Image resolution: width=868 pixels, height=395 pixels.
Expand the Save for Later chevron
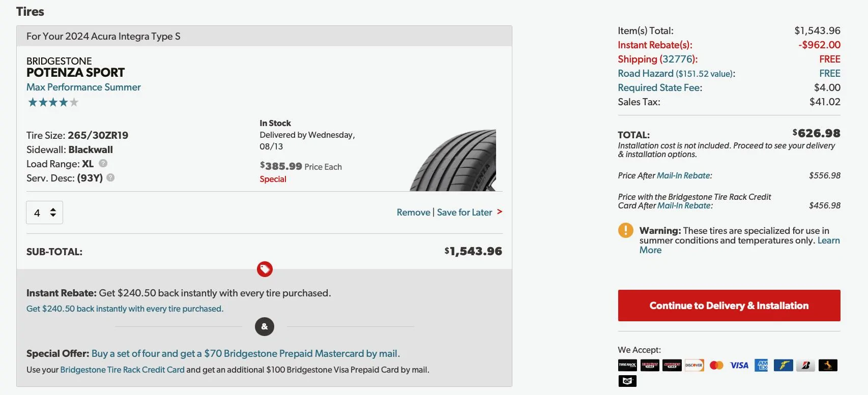pyautogui.click(x=499, y=212)
